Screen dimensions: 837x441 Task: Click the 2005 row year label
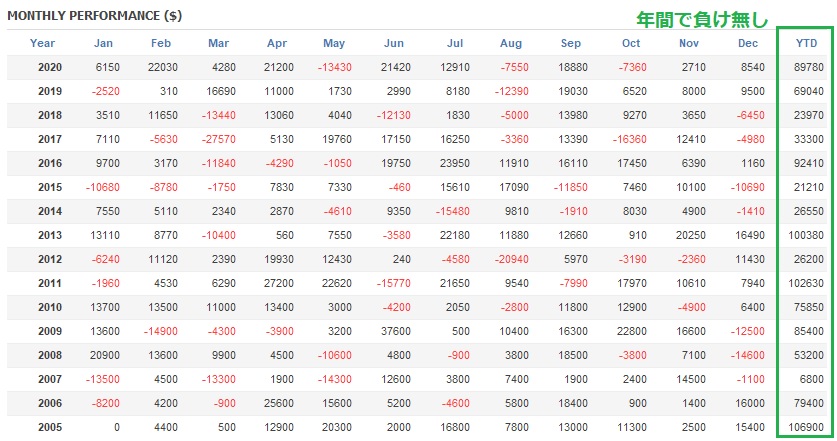tap(49, 427)
